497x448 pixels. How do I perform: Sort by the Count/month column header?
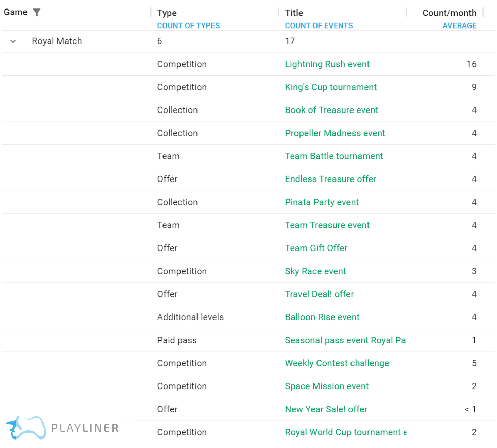[x=449, y=13]
